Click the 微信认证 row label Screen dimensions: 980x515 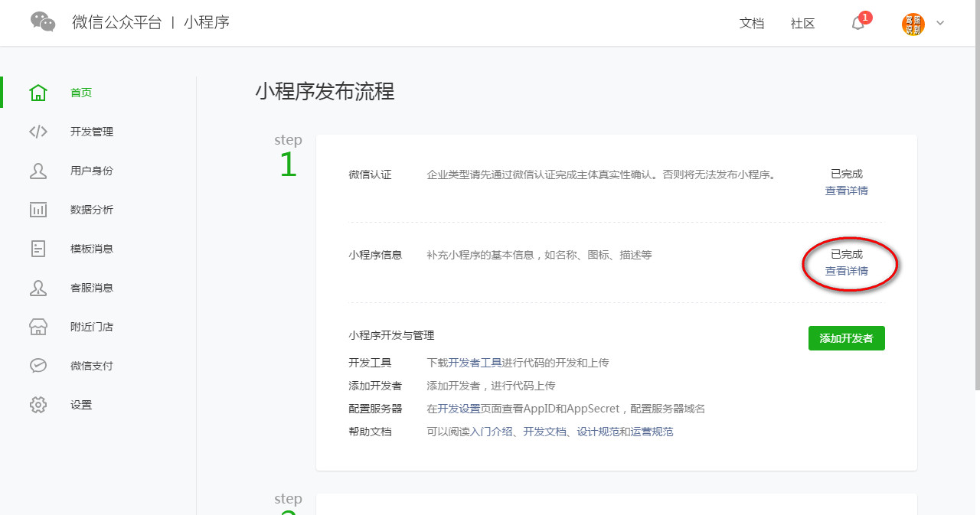point(370,174)
